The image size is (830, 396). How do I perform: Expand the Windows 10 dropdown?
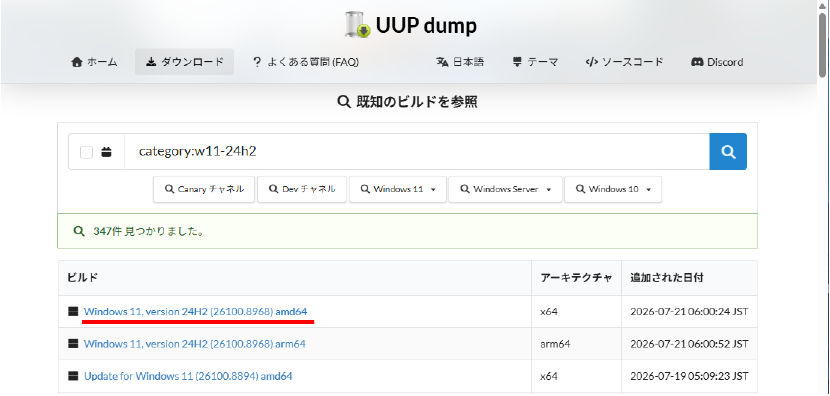click(x=613, y=189)
